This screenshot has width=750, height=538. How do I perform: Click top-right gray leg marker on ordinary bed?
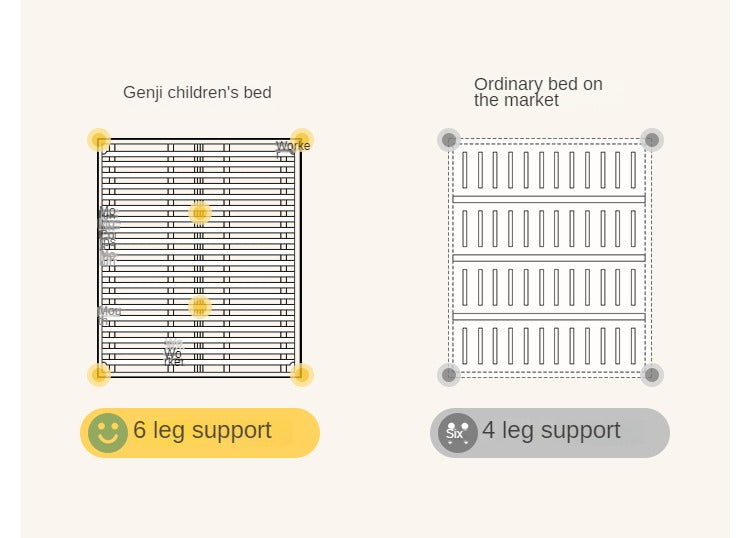coord(652,140)
